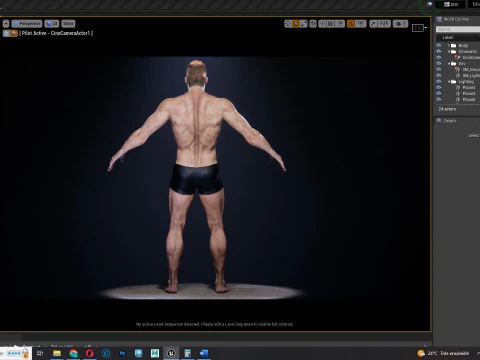
Task: Click the surface snapping icon
Action: 322,24
